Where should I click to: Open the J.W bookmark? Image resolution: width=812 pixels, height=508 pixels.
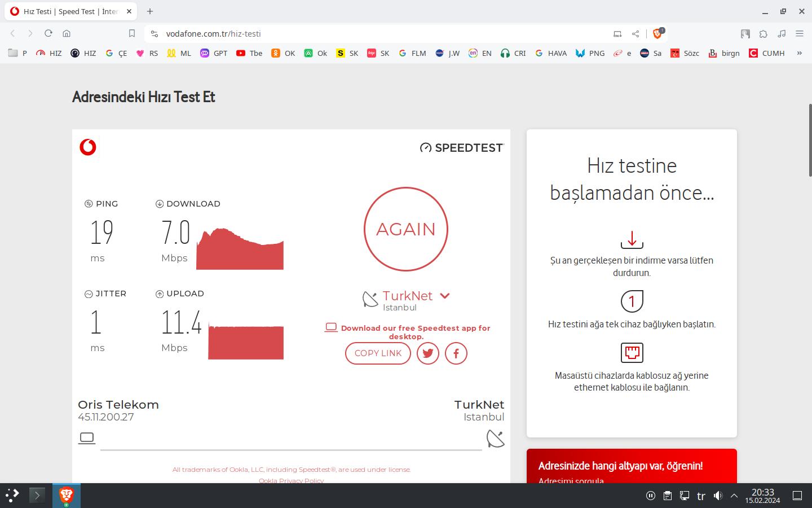click(x=448, y=53)
